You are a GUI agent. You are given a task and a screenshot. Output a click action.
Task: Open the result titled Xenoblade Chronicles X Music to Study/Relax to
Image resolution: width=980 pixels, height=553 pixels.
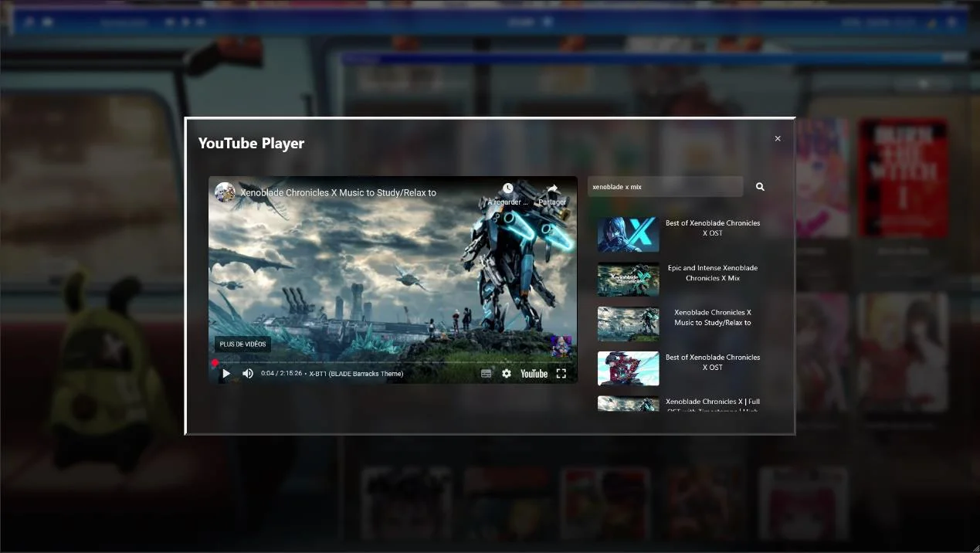coord(713,317)
